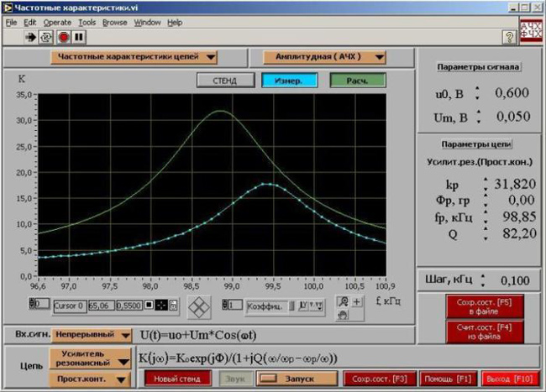
Task: Open the context help question-mark icon
Action: [x=509, y=37]
